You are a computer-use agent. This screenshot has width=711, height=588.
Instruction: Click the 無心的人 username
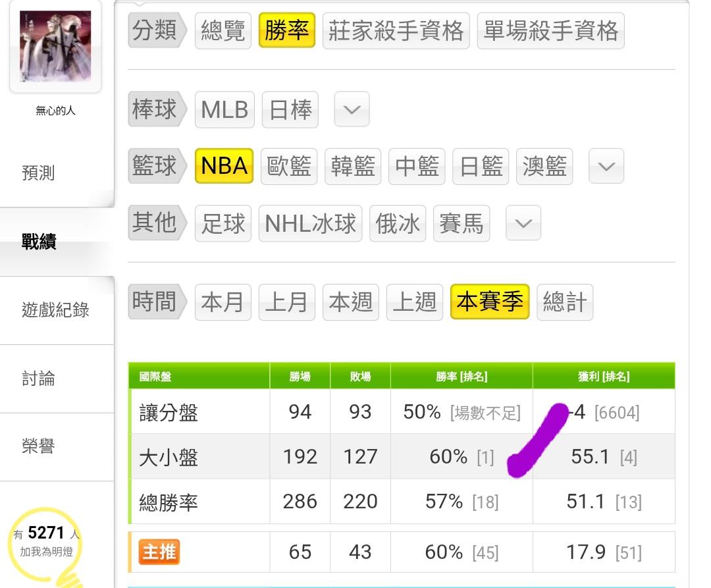click(55, 110)
